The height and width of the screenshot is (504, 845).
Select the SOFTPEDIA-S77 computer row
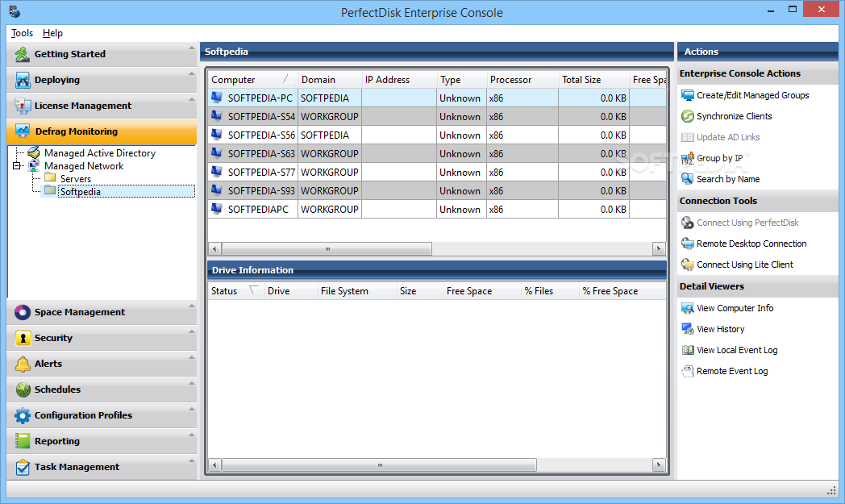[x=437, y=172]
